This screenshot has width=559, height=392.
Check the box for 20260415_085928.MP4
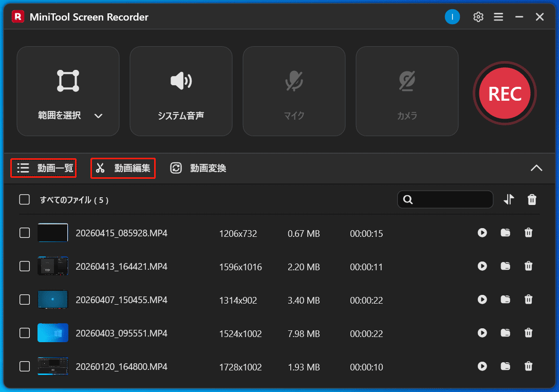click(x=25, y=233)
